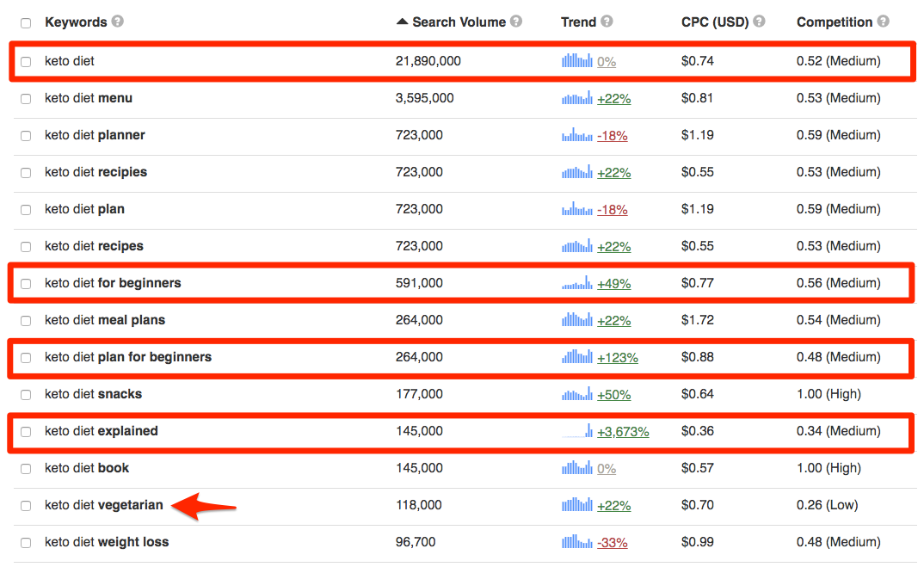Screen dimensions: 924x567
Task: Sort table by Competition column header
Action: coord(834,22)
